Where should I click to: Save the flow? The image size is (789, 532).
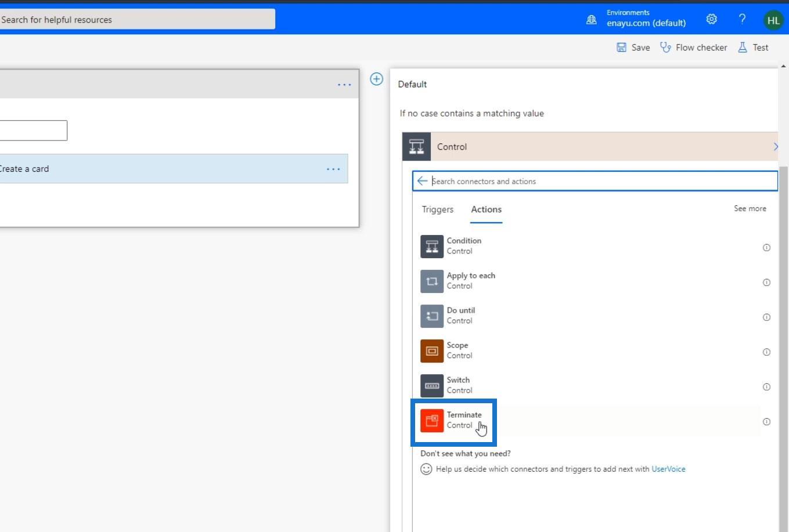[x=633, y=48]
